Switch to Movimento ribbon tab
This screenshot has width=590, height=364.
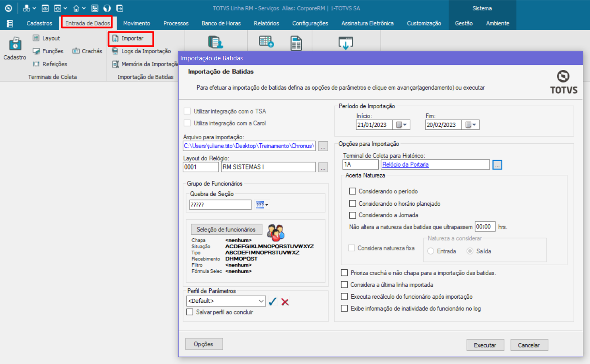(136, 24)
